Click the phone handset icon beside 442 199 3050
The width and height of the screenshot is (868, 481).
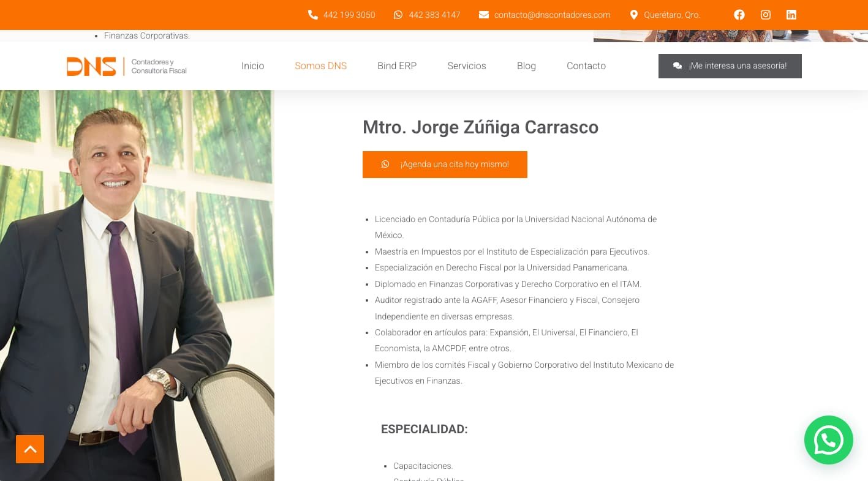coord(312,15)
